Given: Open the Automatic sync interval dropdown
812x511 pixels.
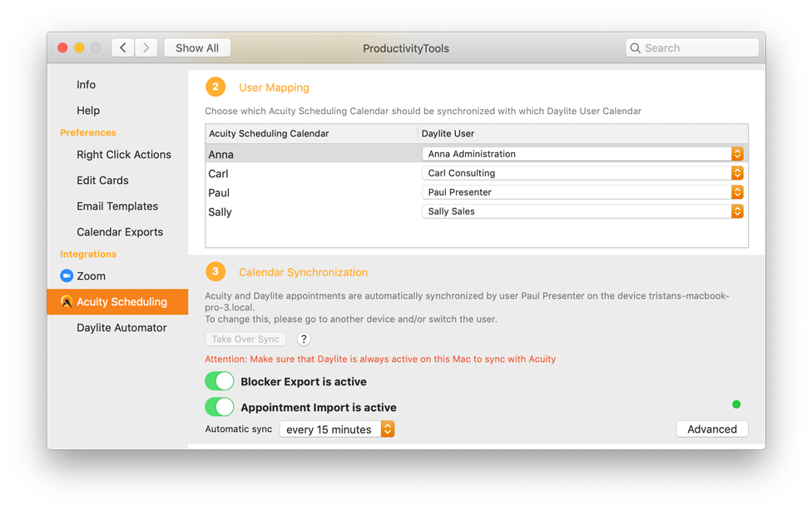Looking at the screenshot, I should (337, 429).
